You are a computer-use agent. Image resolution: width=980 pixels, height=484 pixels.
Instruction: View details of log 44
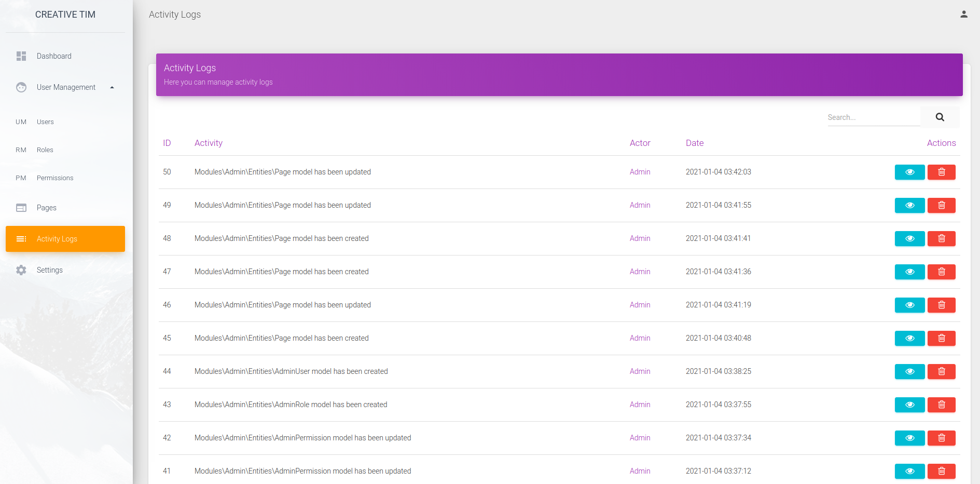coord(909,371)
